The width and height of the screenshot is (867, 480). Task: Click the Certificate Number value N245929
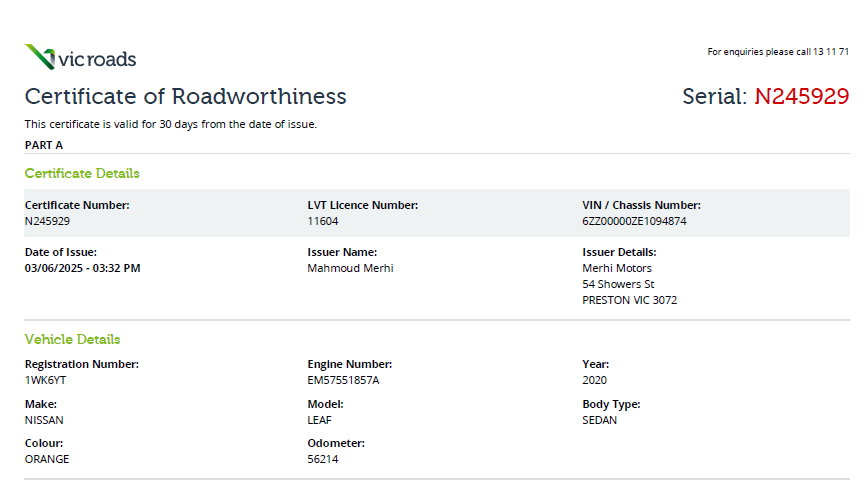47,221
